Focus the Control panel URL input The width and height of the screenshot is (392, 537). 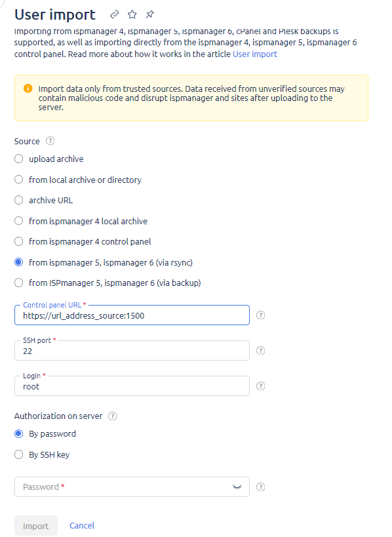132,315
